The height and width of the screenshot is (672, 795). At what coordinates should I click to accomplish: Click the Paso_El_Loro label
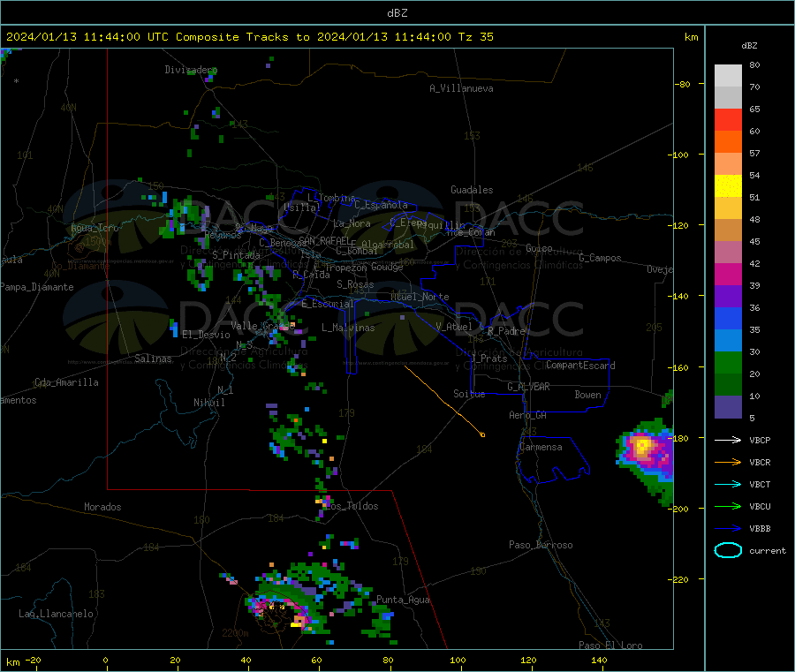point(610,646)
